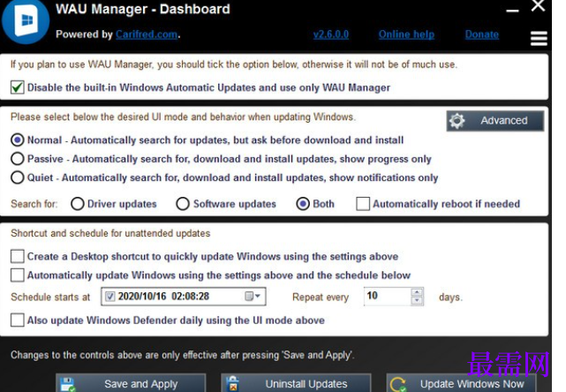Click the 'Search for:' label

point(34,204)
